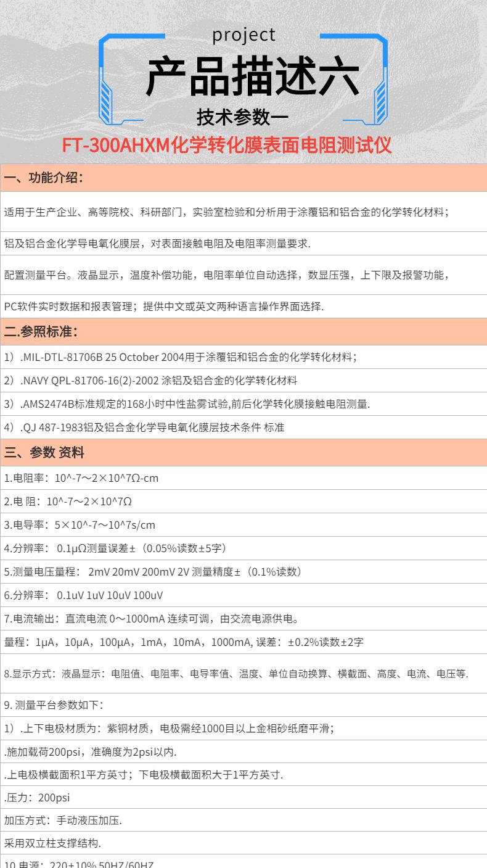Click the 9. 测量平台参数如下 row
Viewport: 487px width, 868px height.
(x=243, y=705)
